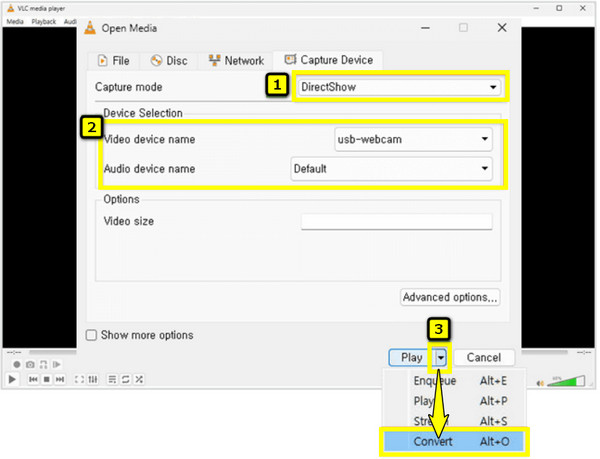The image size is (600, 459).
Task: Open the Audio device name dropdown
Action: 391,169
